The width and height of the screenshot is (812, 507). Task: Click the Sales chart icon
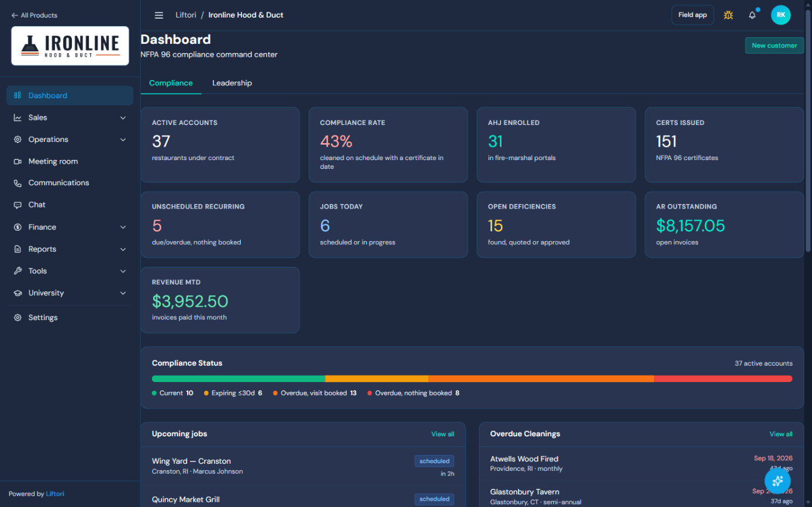coord(18,117)
